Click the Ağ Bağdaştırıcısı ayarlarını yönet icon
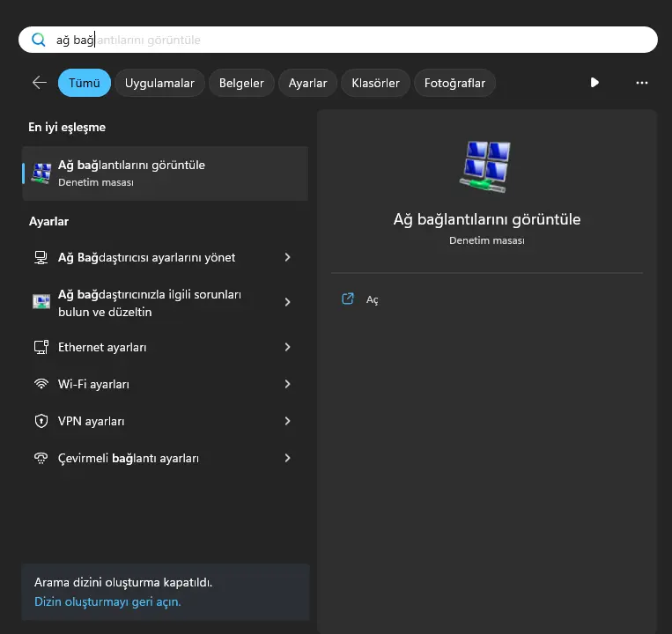The width and height of the screenshot is (672, 634). click(41, 257)
